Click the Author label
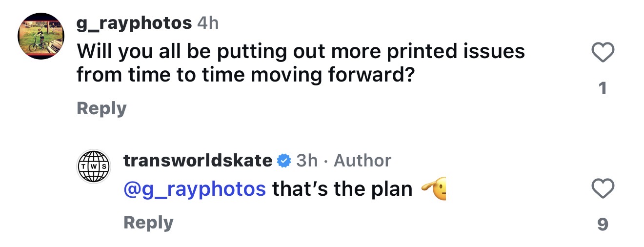Image resolution: width=644 pixels, height=247 pixels. pyautogui.click(x=362, y=160)
